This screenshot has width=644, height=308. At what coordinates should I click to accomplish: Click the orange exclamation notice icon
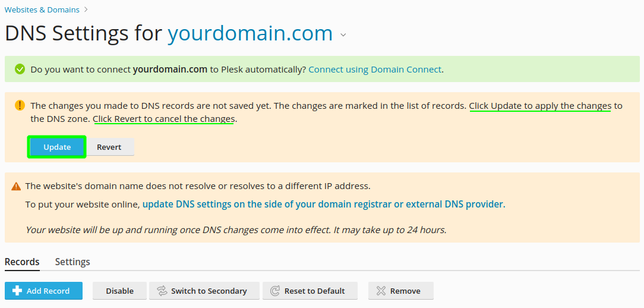(x=20, y=105)
